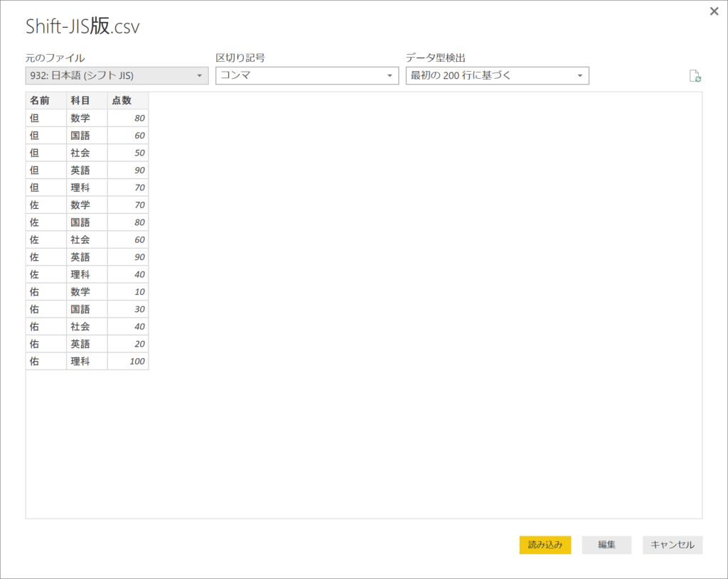Viewport: 728px width, 579px height.
Task: Select the 名前 column header
Action: [46, 100]
